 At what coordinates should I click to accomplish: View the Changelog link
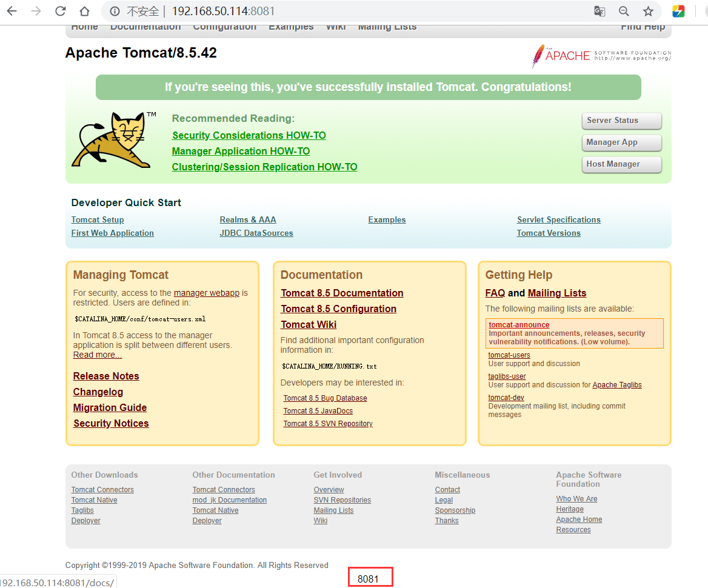[98, 392]
